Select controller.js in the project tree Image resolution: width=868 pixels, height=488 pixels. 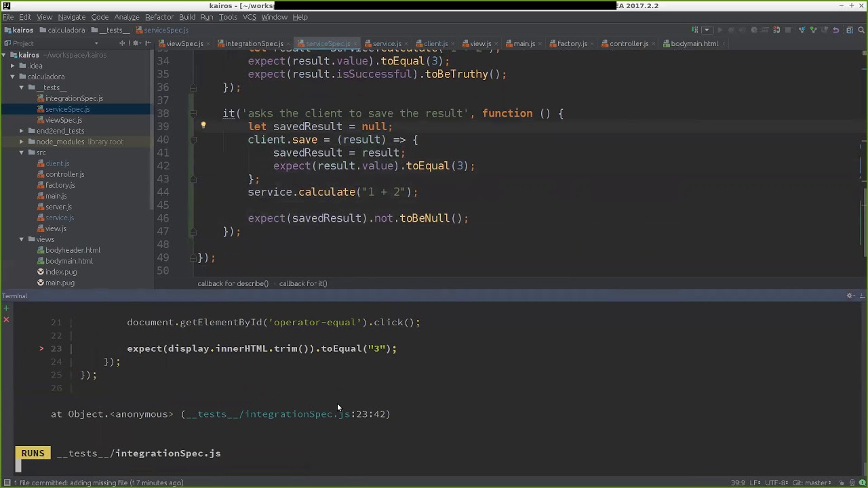pyautogui.click(x=65, y=174)
